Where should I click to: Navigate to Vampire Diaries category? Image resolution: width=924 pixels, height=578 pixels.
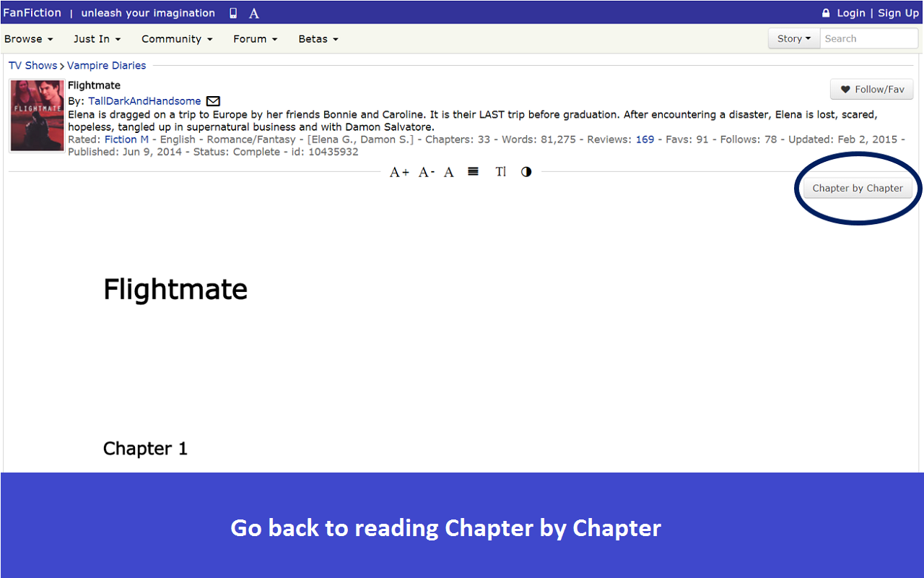pos(106,65)
